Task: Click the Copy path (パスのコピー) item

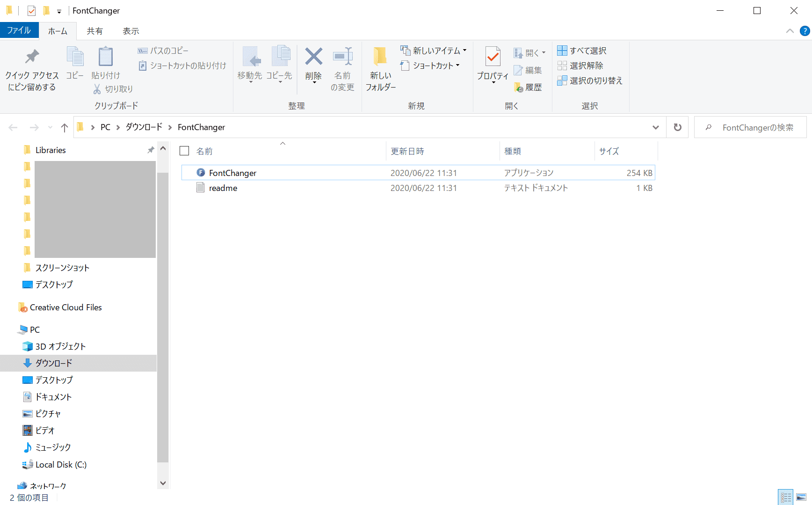Action: click(x=163, y=51)
